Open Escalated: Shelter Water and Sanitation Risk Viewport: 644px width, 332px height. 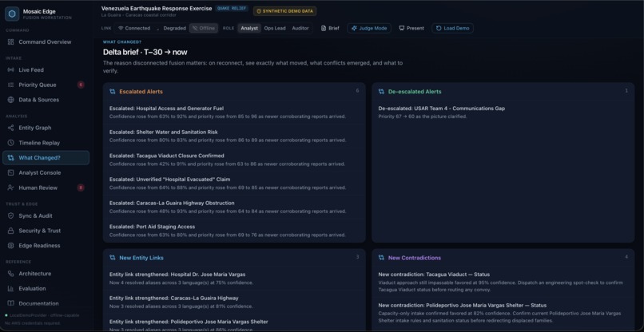point(234,136)
